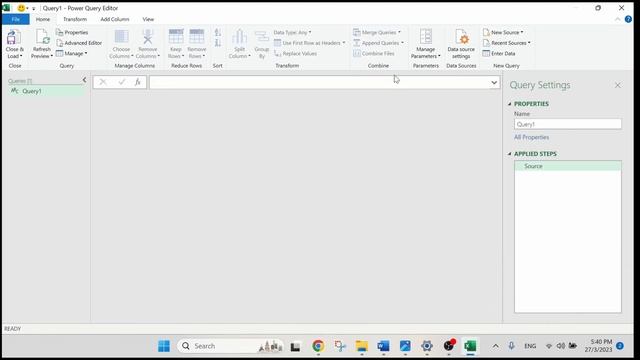Click Use First Row as Headers
The width and height of the screenshot is (640, 360).
tap(310, 43)
